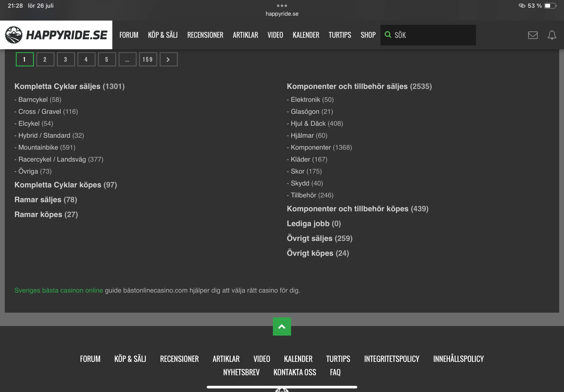The image size is (564, 392).
Task: Tap happyride.se address bar
Action: [x=282, y=14]
